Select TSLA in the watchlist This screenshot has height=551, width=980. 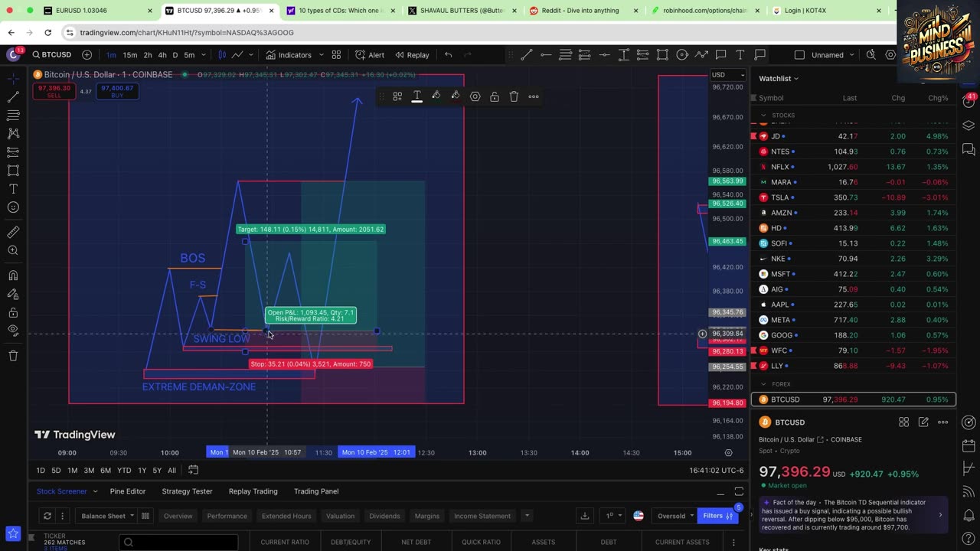(854, 197)
